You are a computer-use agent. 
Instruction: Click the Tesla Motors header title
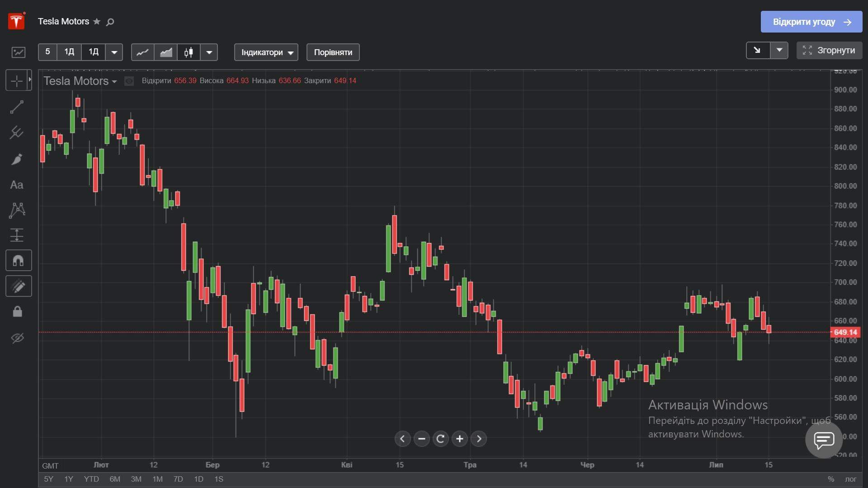(63, 21)
